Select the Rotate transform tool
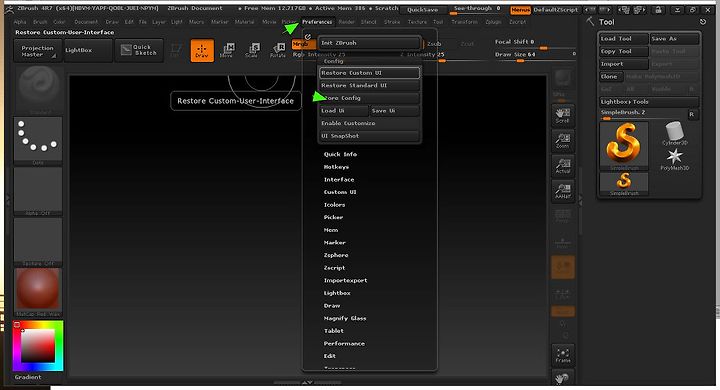This screenshot has width=720, height=390. pos(278,50)
